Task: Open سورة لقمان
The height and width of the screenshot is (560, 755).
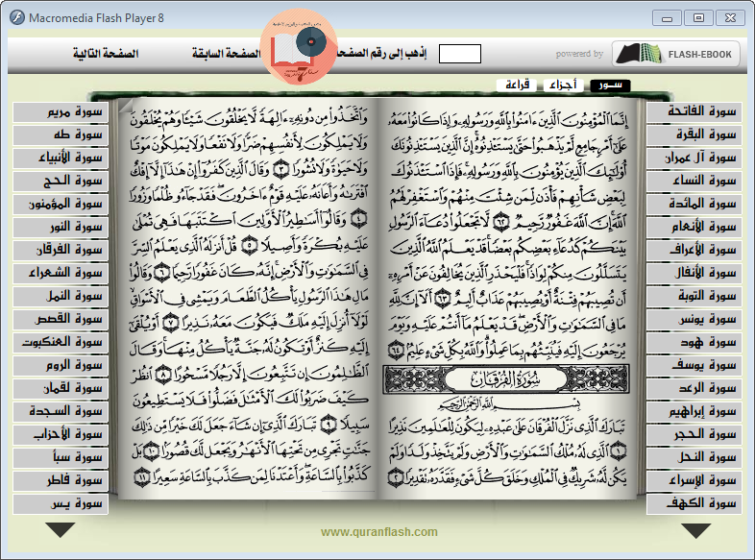Action: tap(61, 389)
